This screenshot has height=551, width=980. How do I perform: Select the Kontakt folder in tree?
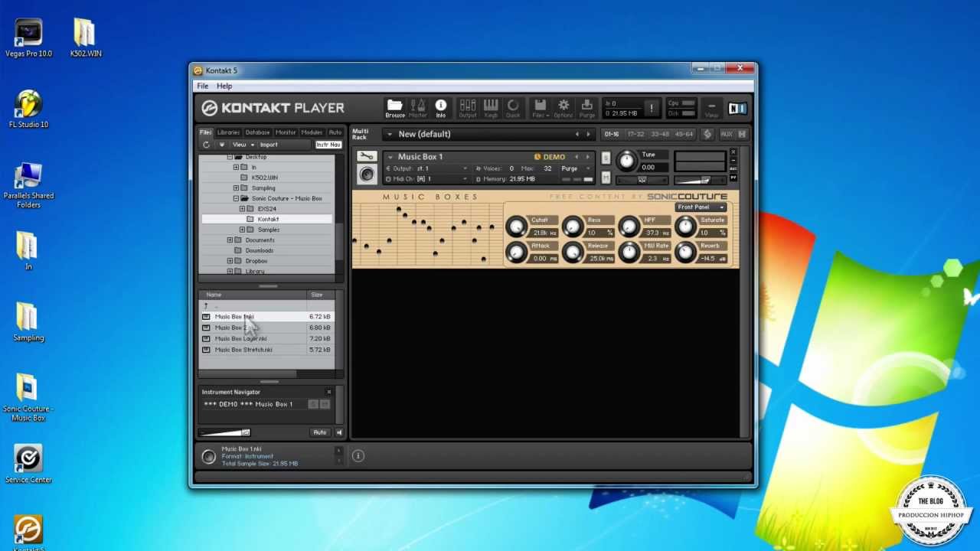[268, 220]
